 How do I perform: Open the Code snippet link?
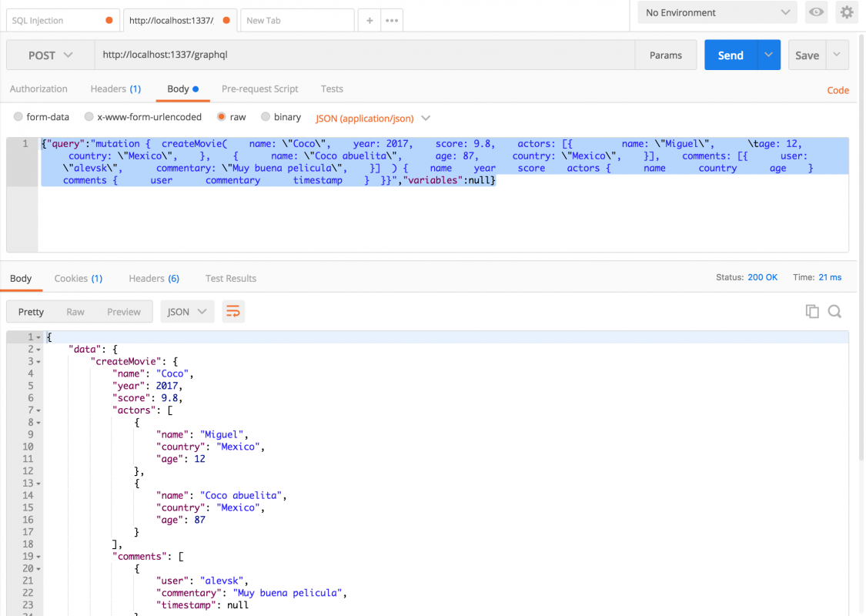coord(838,90)
